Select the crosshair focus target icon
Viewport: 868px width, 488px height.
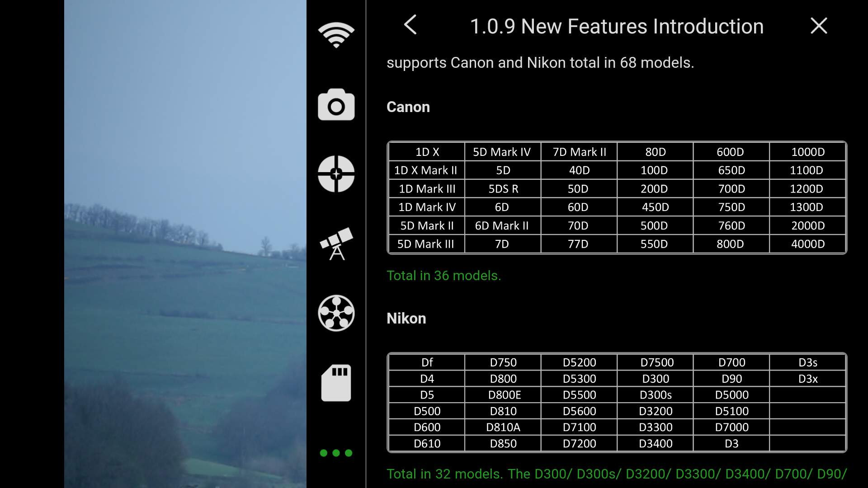(336, 174)
